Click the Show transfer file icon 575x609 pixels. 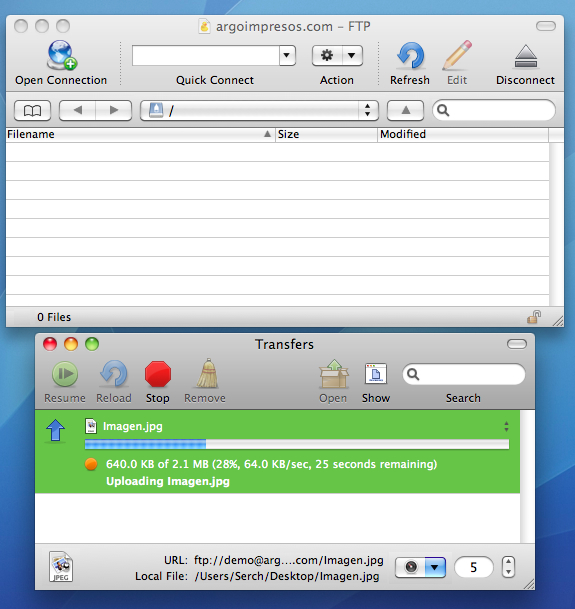pyautogui.click(x=376, y=374)
